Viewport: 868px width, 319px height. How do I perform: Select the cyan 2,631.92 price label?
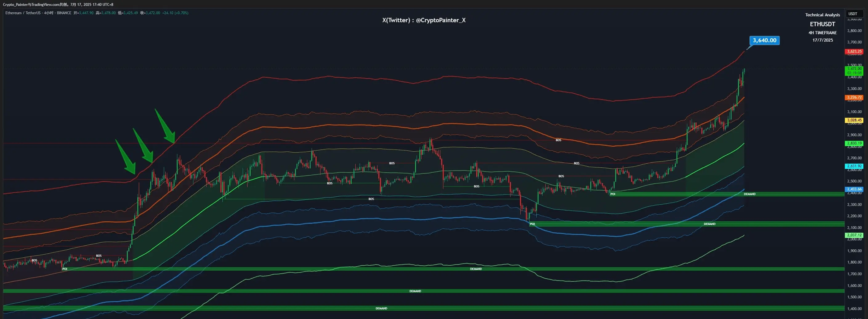[854, 166]
